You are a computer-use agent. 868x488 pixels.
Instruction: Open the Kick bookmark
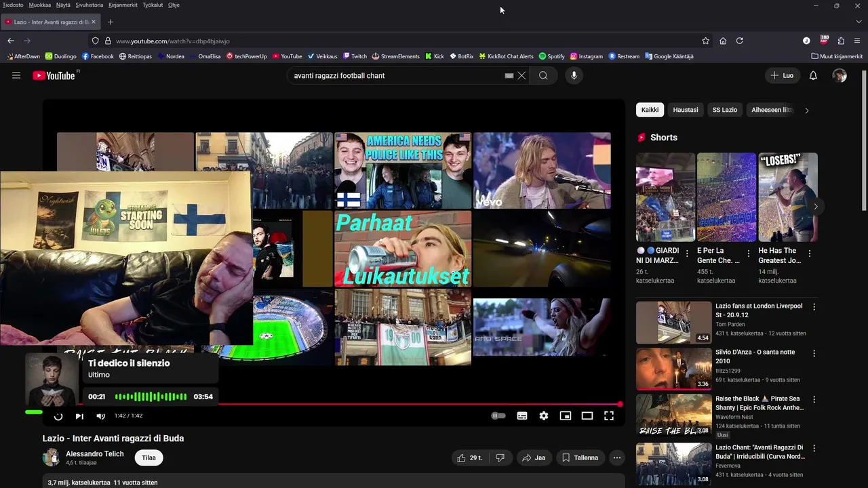[x=435, y=56]
